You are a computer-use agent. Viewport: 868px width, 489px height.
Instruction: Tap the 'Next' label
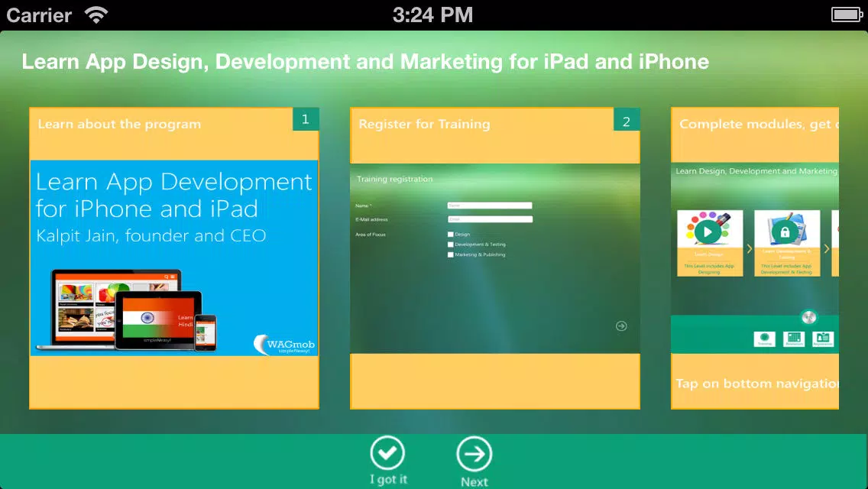tap(474, 482)
